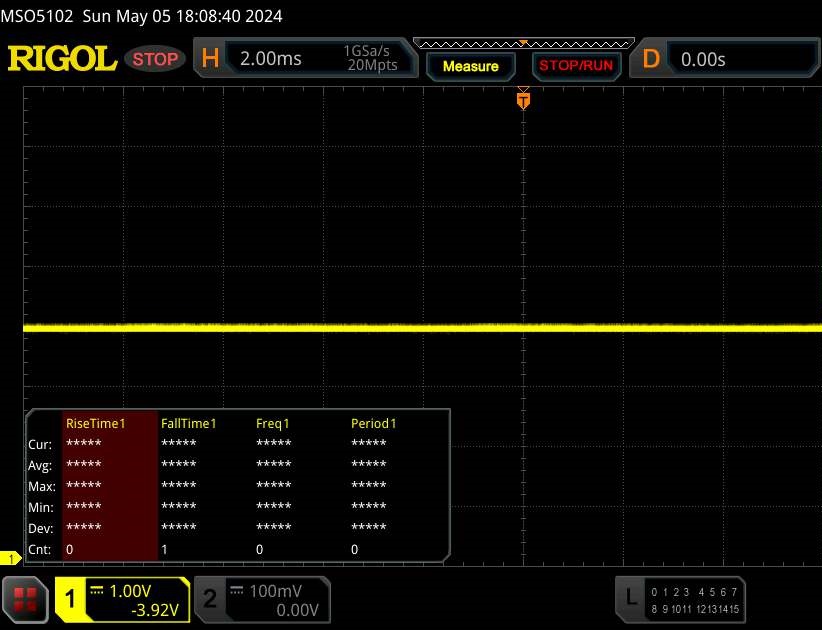
Task: Open channel 2 scale 100mV setting
Action: pyautogui.click(x=275, y=591)
